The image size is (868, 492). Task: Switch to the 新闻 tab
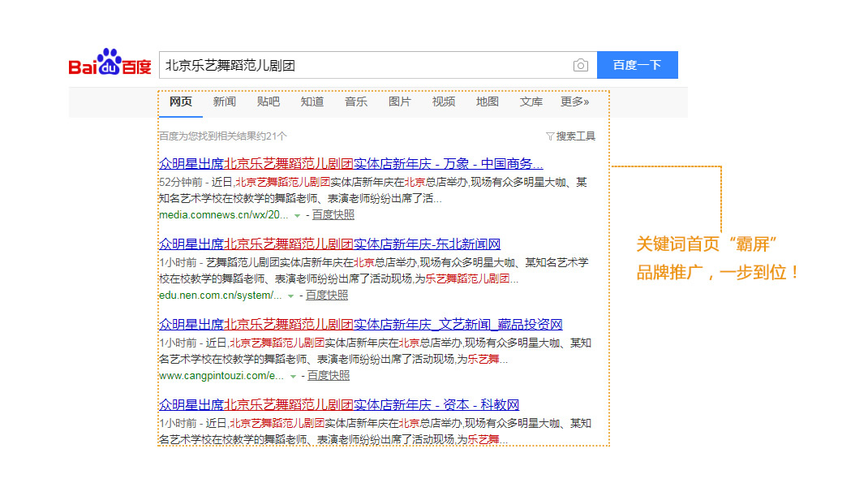224,102
